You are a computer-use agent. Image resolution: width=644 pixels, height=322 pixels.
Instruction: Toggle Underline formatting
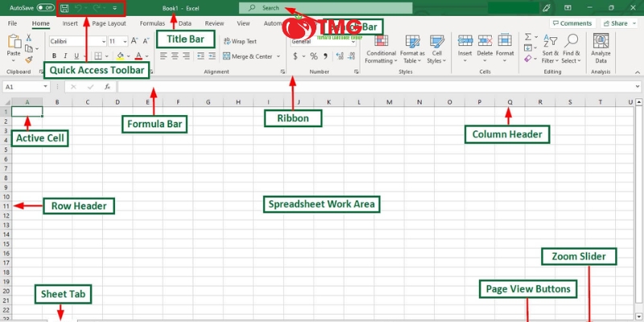(x=76, y=56)
